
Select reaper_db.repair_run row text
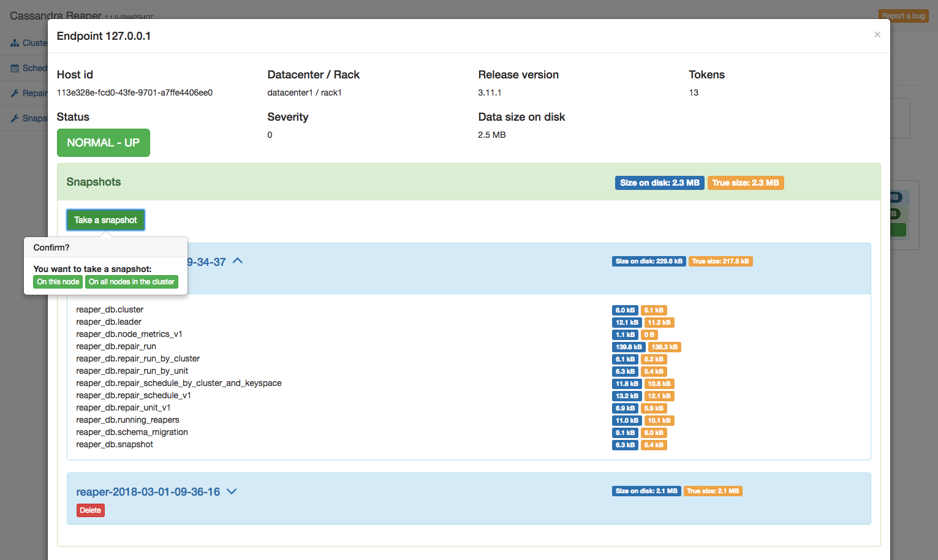[116, 346]
